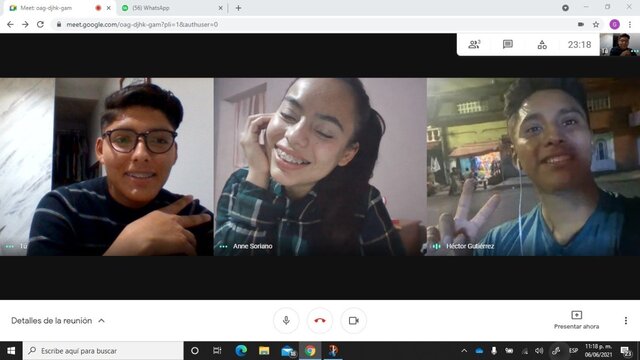Open the participants list icon
The width and height of the screenshot is (640, 360).
(474, 44)
